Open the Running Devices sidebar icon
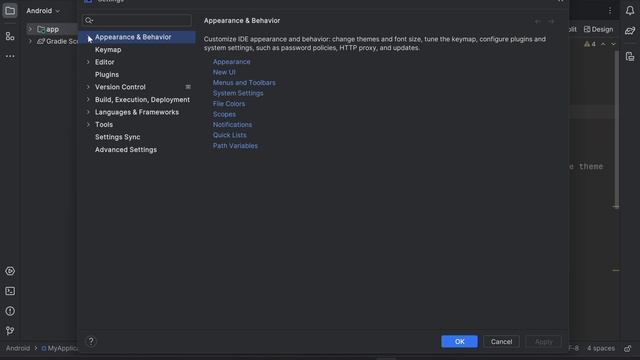640x360 pixels. 10,271
